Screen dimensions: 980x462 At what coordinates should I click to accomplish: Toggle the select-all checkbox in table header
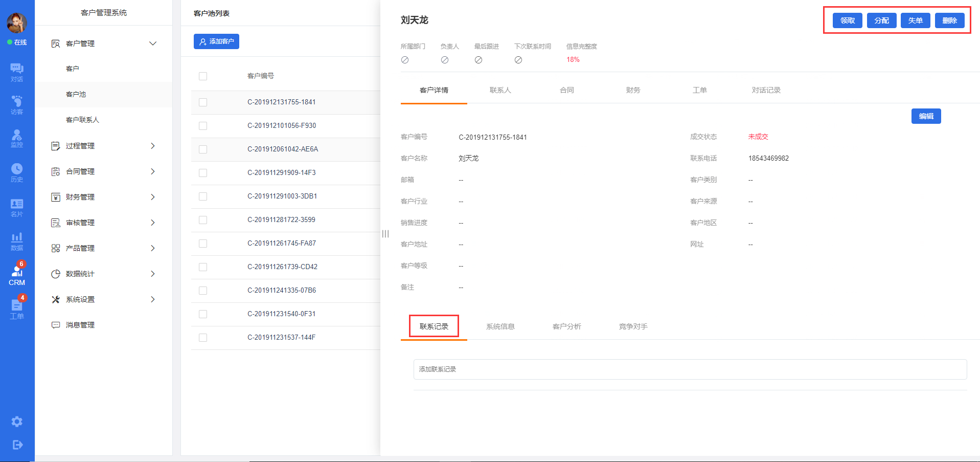pos(203,76)
